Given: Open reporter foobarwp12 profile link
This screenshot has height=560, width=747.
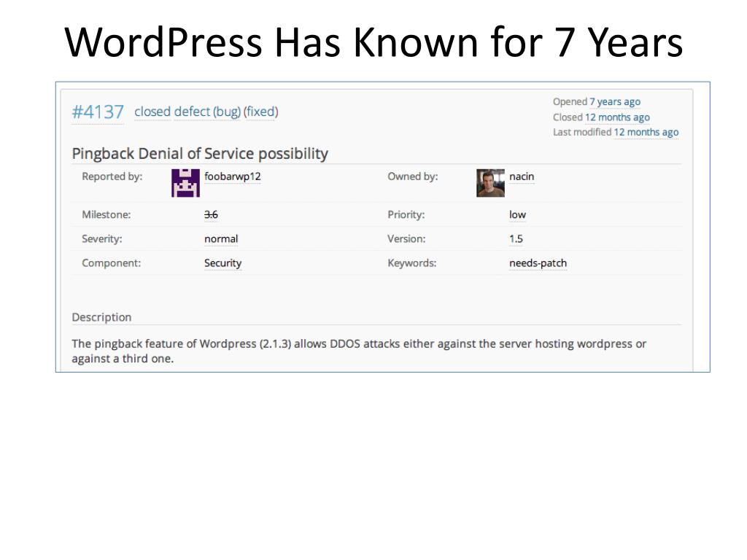Looking at the screenshot, I should [233, 176].
